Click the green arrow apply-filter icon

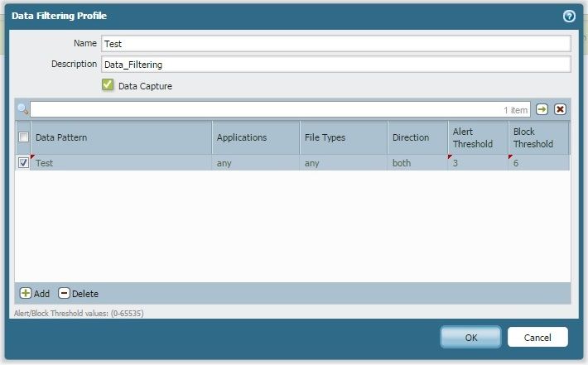click(x=542, y=109)
